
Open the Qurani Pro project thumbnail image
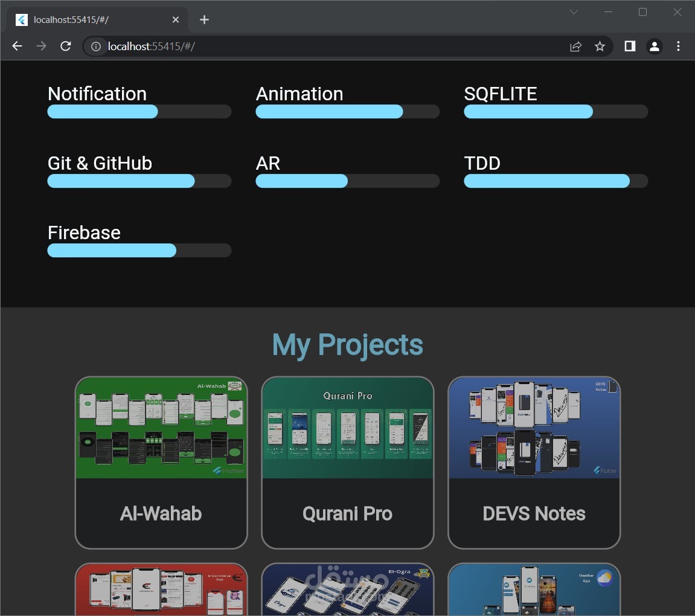pos(348,428)
